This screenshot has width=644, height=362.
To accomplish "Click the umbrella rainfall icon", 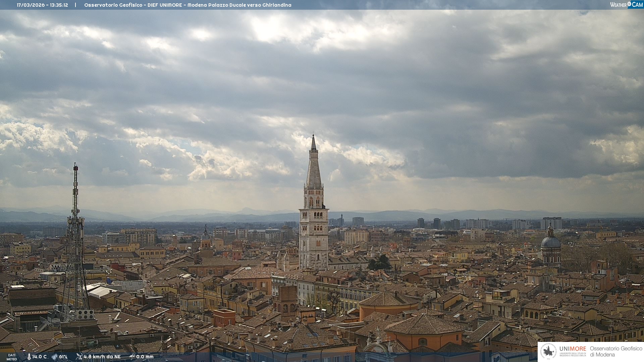I will coord(132,357).
